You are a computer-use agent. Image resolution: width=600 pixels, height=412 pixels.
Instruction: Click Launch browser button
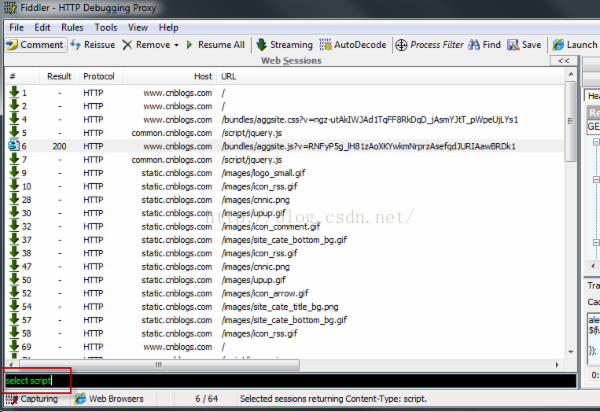(x=575, y=45)
